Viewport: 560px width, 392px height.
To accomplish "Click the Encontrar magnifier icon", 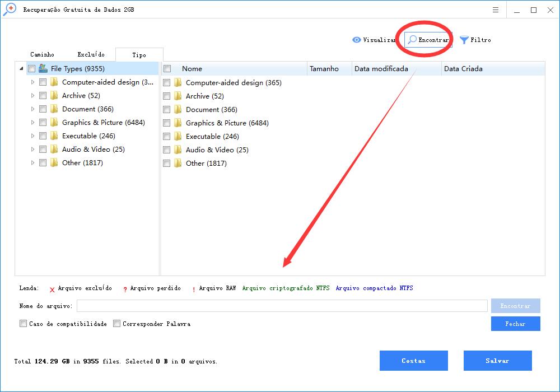I will point(412,40).
